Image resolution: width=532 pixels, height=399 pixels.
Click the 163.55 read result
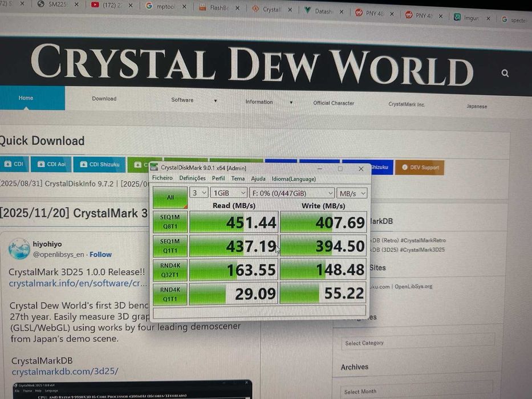click(x=234, y=270)
